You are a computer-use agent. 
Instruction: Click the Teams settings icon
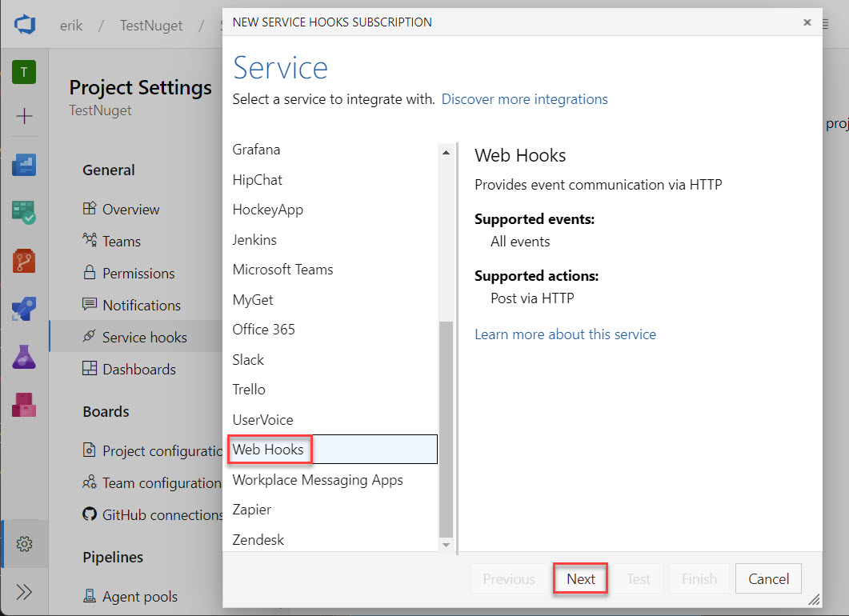pos(90,240)
